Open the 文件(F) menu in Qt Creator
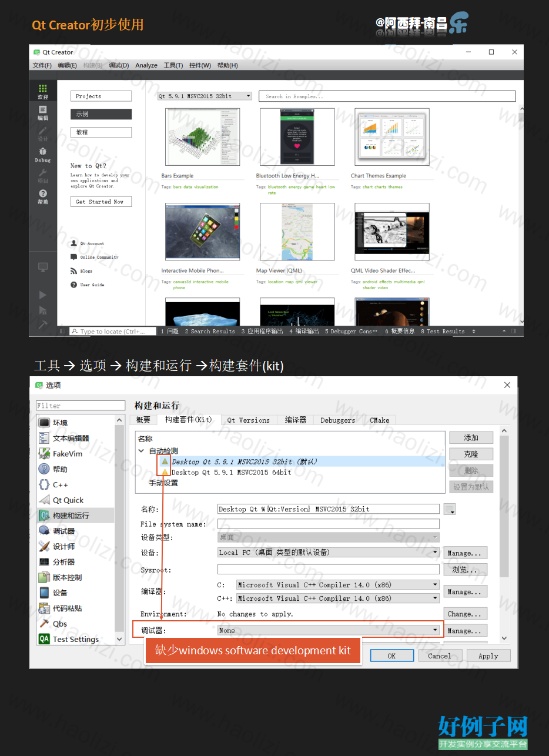This screenshot has height=756, width=549. [42, 65]
